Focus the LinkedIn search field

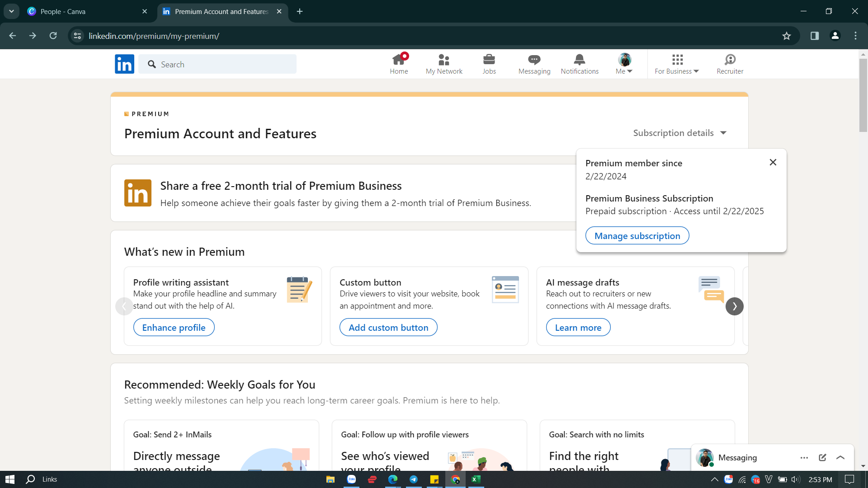point(217,64)
